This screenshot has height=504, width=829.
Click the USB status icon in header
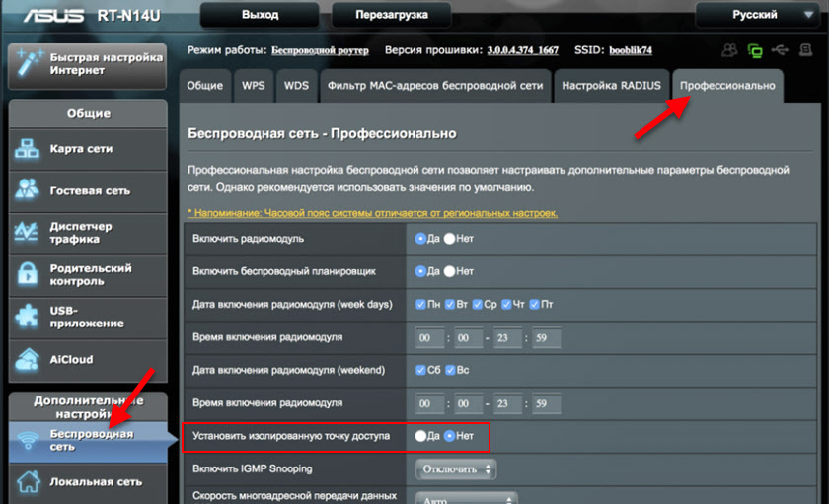[782, 49]
